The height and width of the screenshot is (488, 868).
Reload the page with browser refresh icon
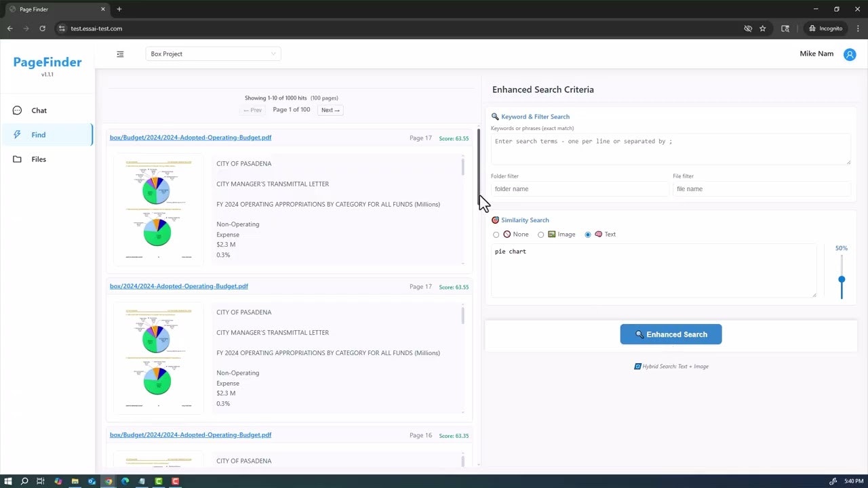(x=42, y=28)
